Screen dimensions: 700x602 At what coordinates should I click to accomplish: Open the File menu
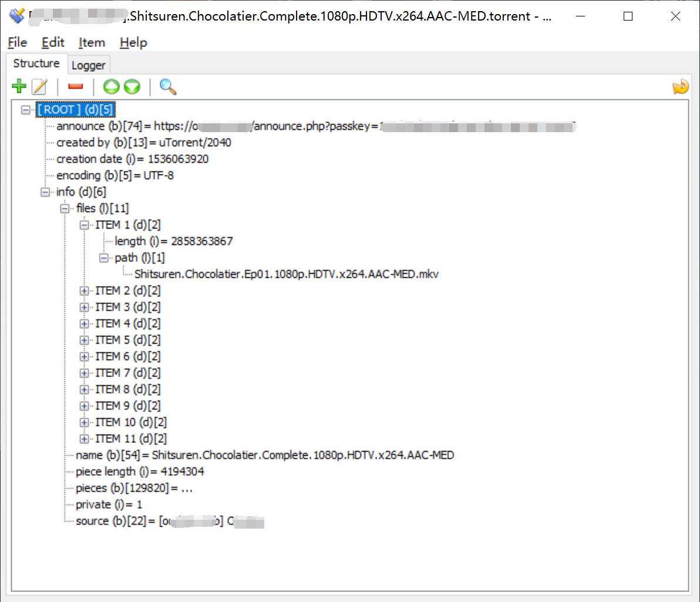click(18, 42)
